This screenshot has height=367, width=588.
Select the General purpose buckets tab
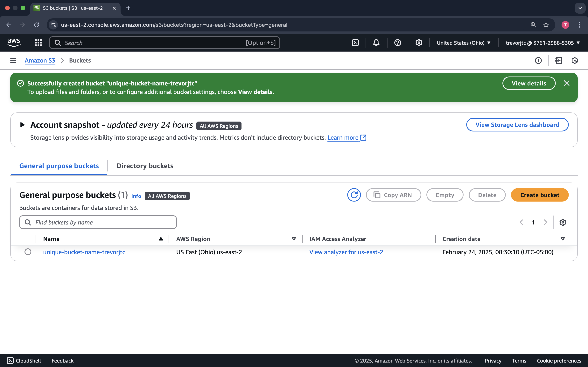tap(59, 166)
